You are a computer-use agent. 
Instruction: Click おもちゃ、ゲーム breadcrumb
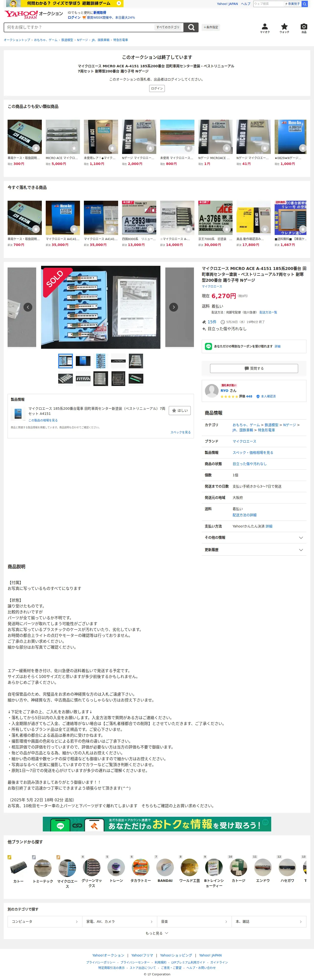[x=46, y=40]
